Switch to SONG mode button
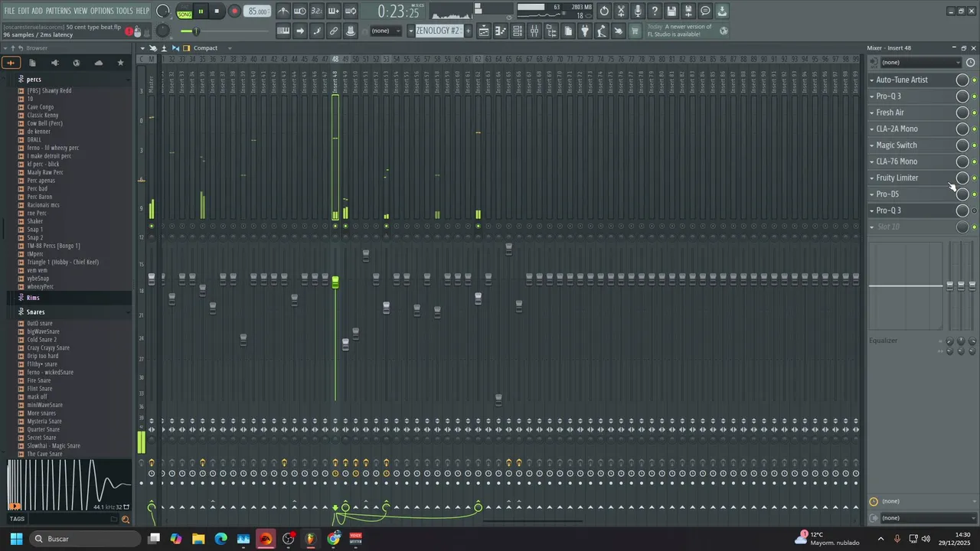The image size is (980, 551). (x=185, y=14)
